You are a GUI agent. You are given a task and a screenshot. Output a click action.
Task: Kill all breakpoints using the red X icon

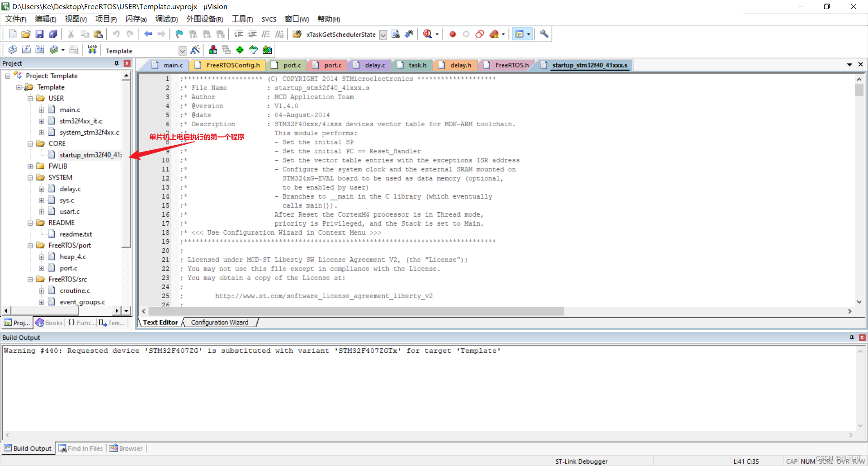click(495, 34)
